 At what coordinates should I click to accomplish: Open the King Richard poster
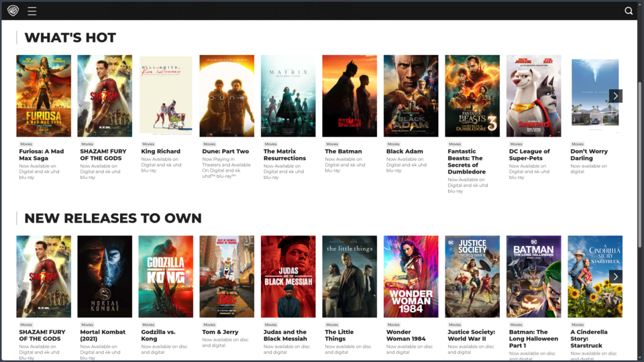pos(166,95)
